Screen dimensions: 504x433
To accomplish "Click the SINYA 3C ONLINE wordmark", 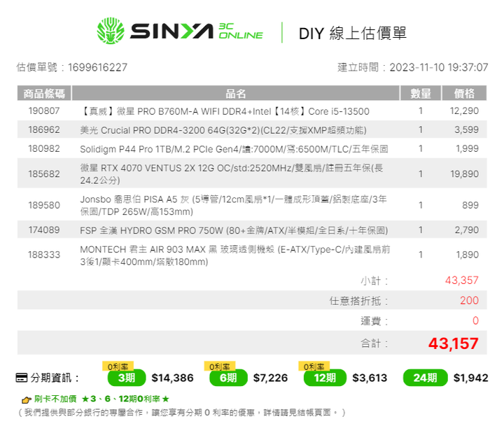I will (197, 31).
